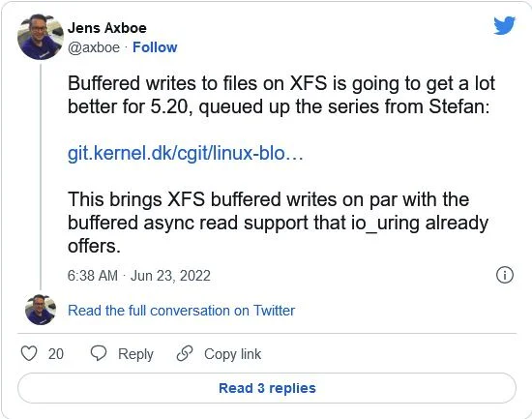
Task: Click the tweet text about XFS buffered writes
Action: 281,95
